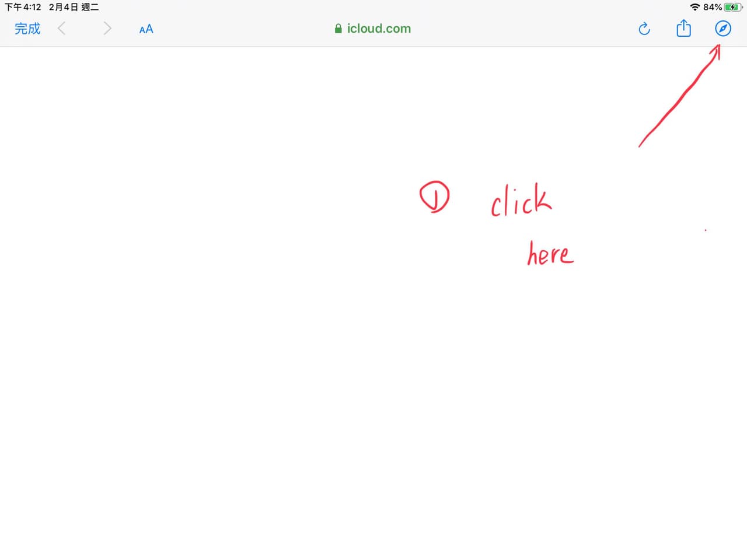Open the AA text size menu
The height and width of the screenshot is (560, 747).
(146, 29)
